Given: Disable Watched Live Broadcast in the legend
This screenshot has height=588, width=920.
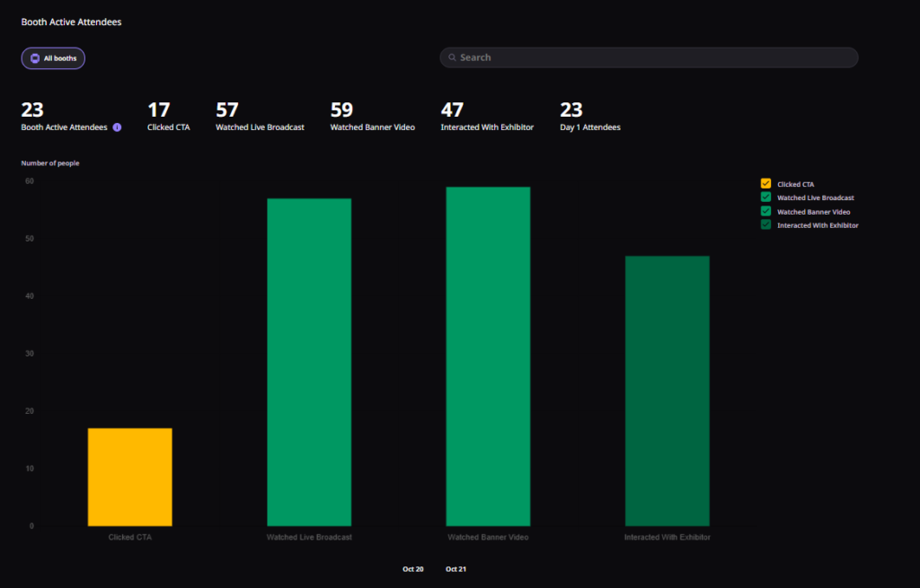Looking at the screenshot, I should (x=765, y=197).
